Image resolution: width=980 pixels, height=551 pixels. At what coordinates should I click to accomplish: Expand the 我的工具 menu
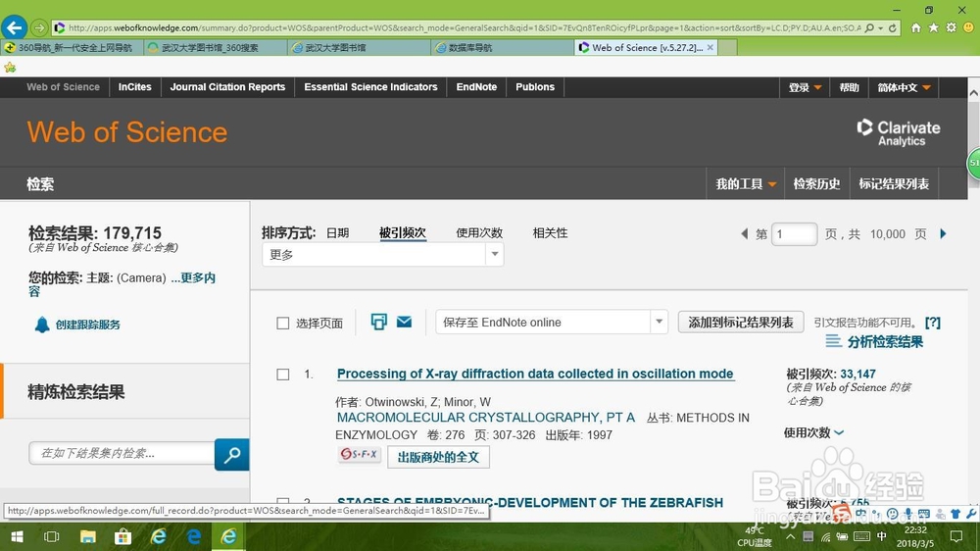(746, 184)
